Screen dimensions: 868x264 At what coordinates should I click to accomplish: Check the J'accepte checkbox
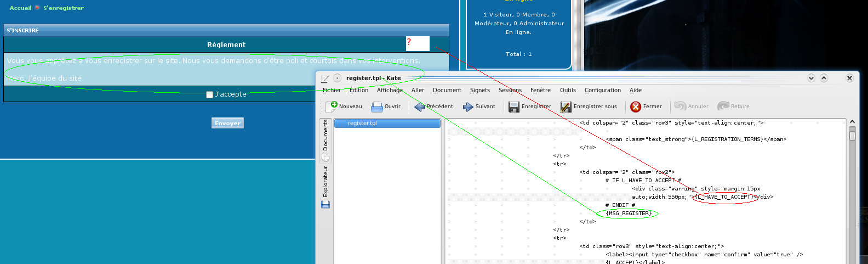click(209, 94)
